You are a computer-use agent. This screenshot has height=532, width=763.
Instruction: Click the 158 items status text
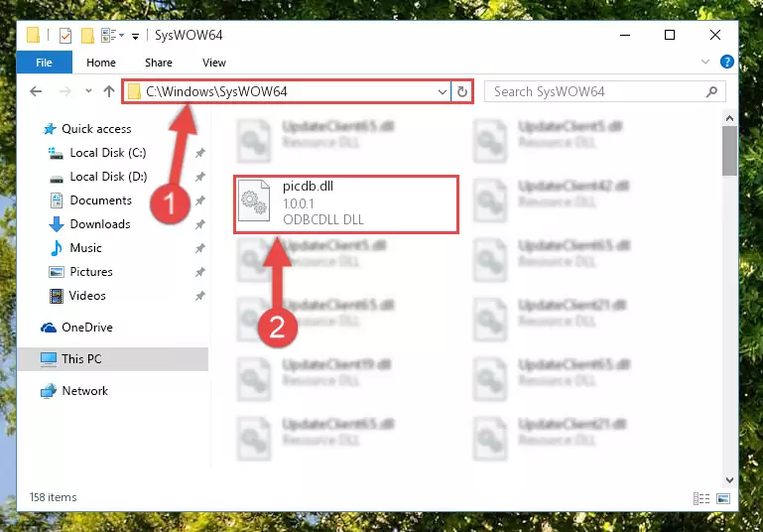pos(53,497)
